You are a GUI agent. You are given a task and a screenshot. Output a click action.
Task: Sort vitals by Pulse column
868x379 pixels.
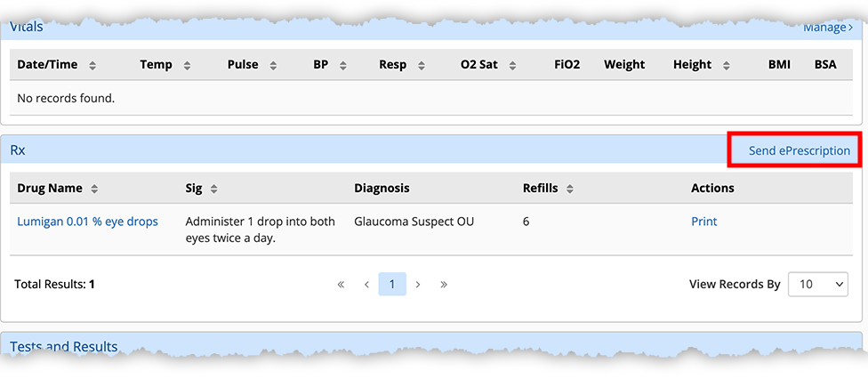pyautogui.click(x=273, y=65)
